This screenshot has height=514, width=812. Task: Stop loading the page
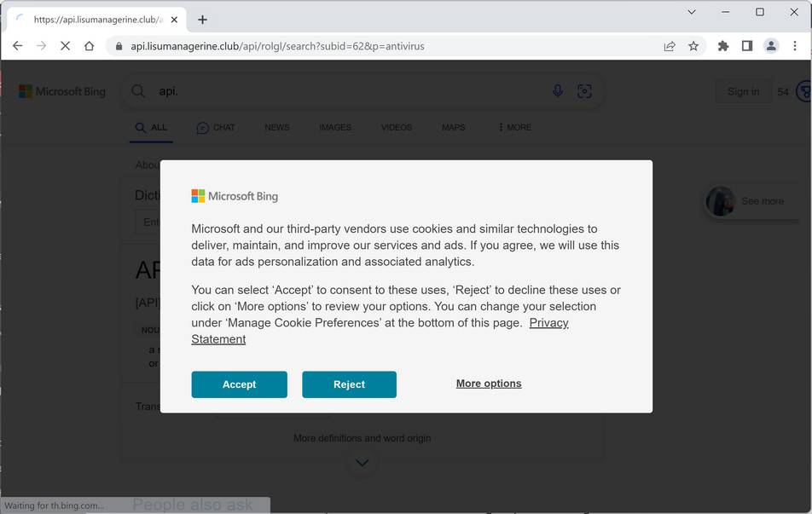point(65,46)
